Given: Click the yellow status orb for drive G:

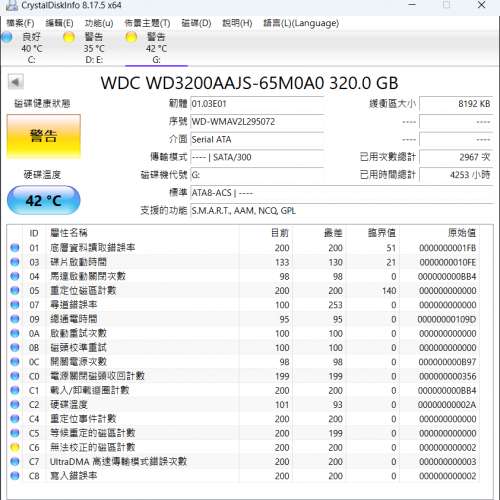Looking at the screenshot, I should coord(131,37).
